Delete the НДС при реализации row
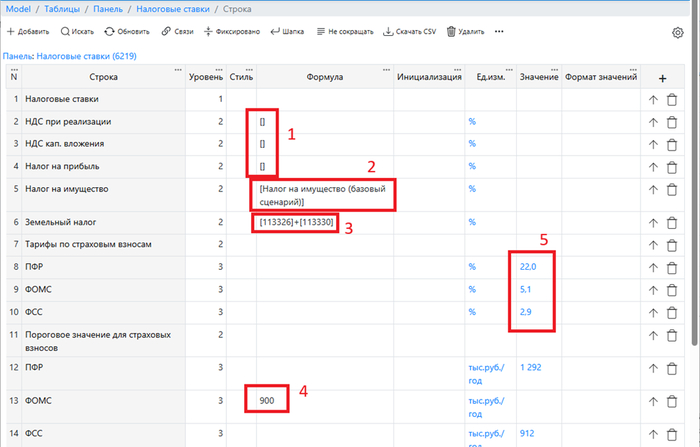Image resolution: width=700 pixels, height=447 pixels. coord(672,122)
